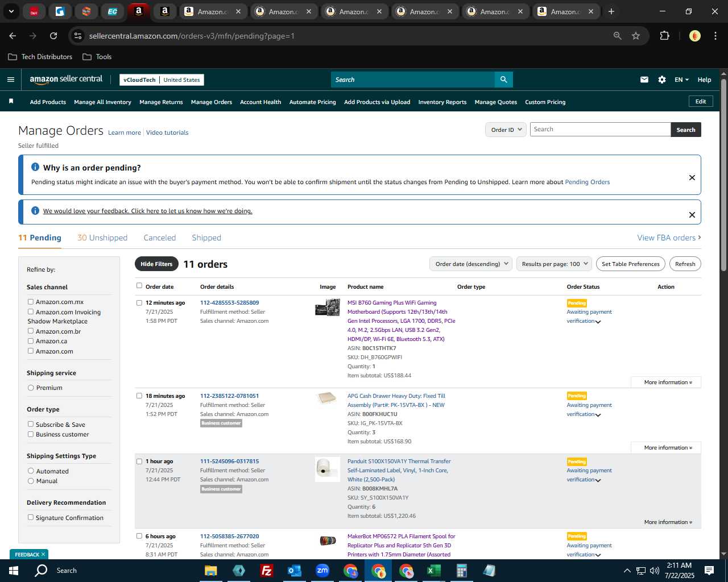Click the Panduit label product thumbnail

pyautogui.click(x=328, y=469)
